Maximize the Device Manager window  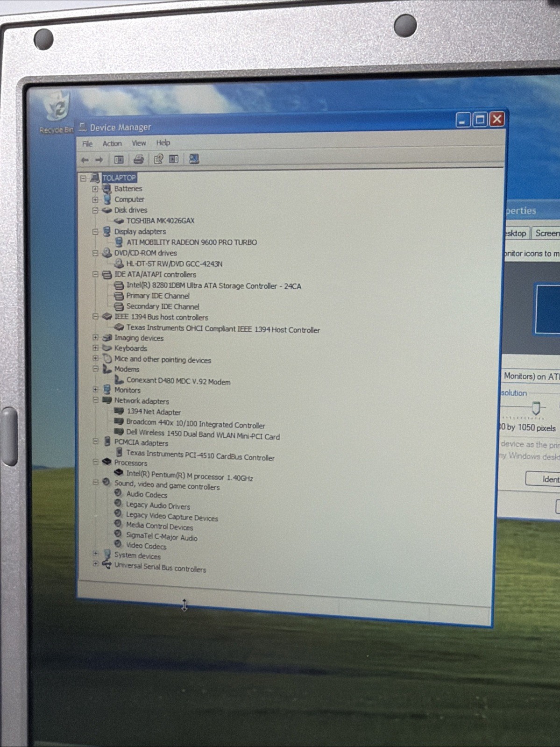click(480, 120)
